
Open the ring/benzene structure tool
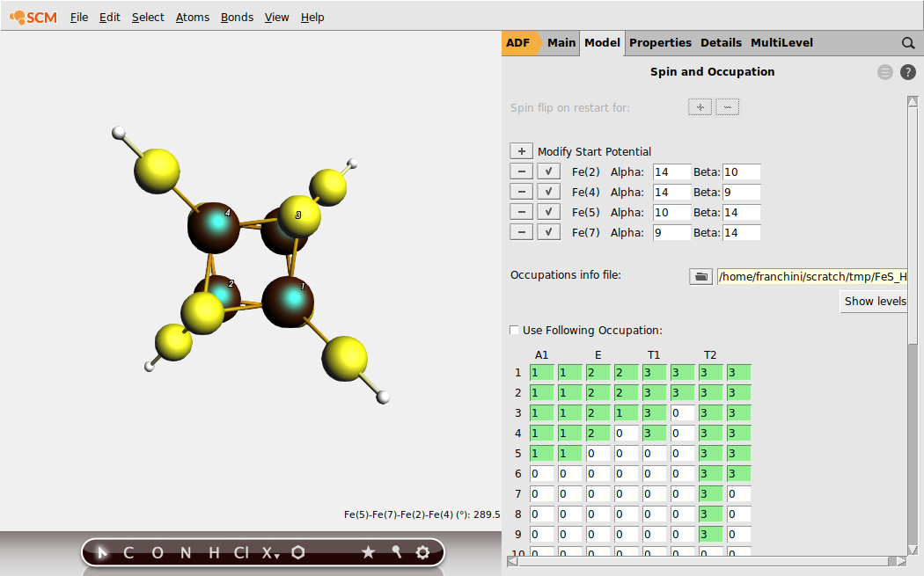pos(297,552)
